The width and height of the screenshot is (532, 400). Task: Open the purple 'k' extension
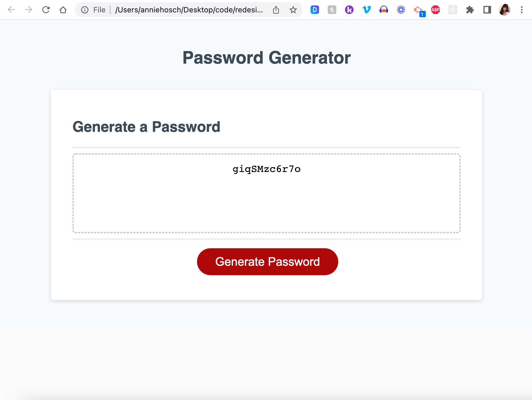pos(349,10)
